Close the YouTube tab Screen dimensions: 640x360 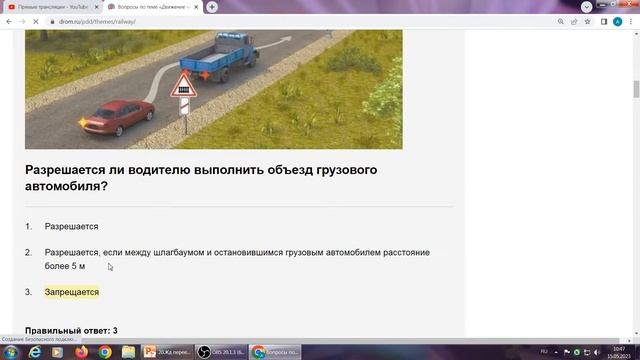(x=97, y=7)
